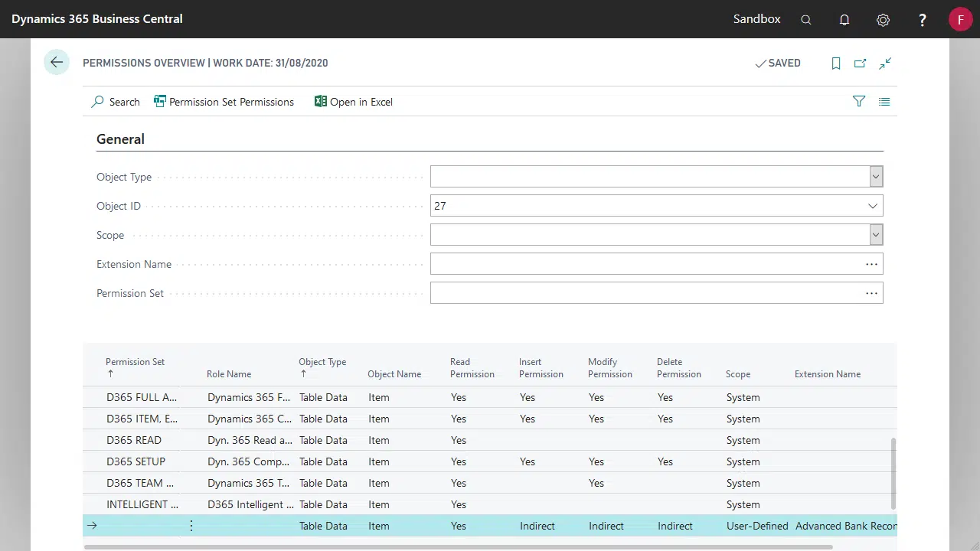The width and height of the screenshot is (980, 551).
Task: Open the search magnifier in top bar
Action: tap(805, 20)
